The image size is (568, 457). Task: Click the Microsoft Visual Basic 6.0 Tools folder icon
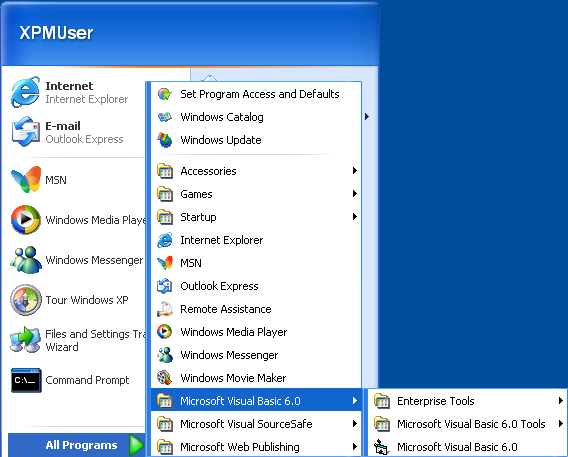tap(382, 424)
